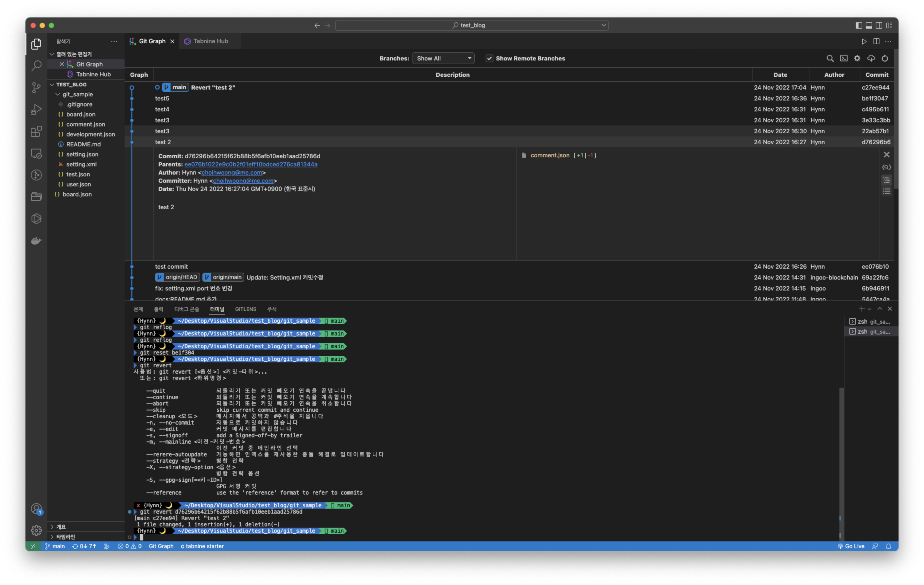Open the Problems panel tab

[x=138, y=309]
